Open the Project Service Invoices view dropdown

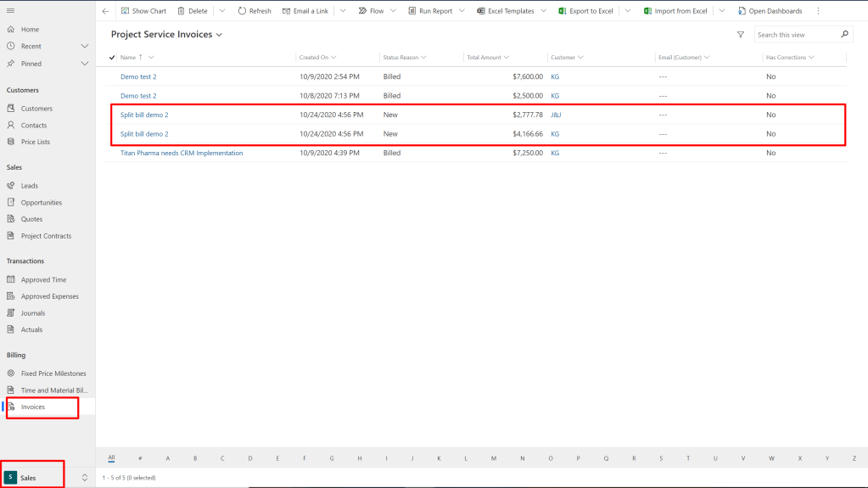pos(219,35)
